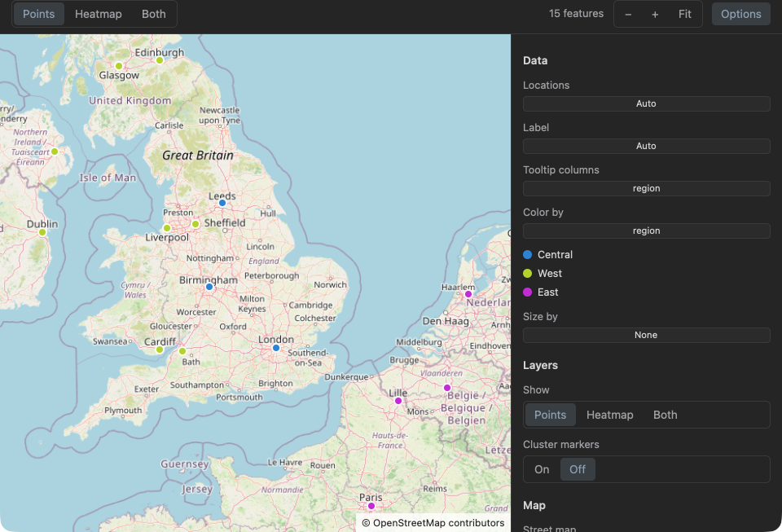The image size is (782, 532).
Task: Switch to Heatmap view in top toolbar
Action: pos(99,14)
